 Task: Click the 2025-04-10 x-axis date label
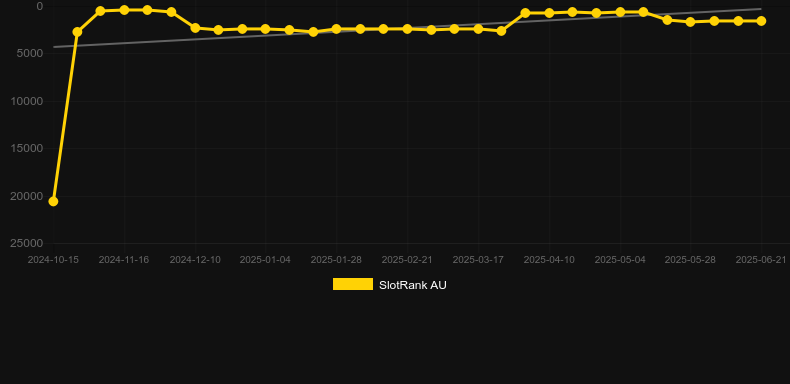549,260
